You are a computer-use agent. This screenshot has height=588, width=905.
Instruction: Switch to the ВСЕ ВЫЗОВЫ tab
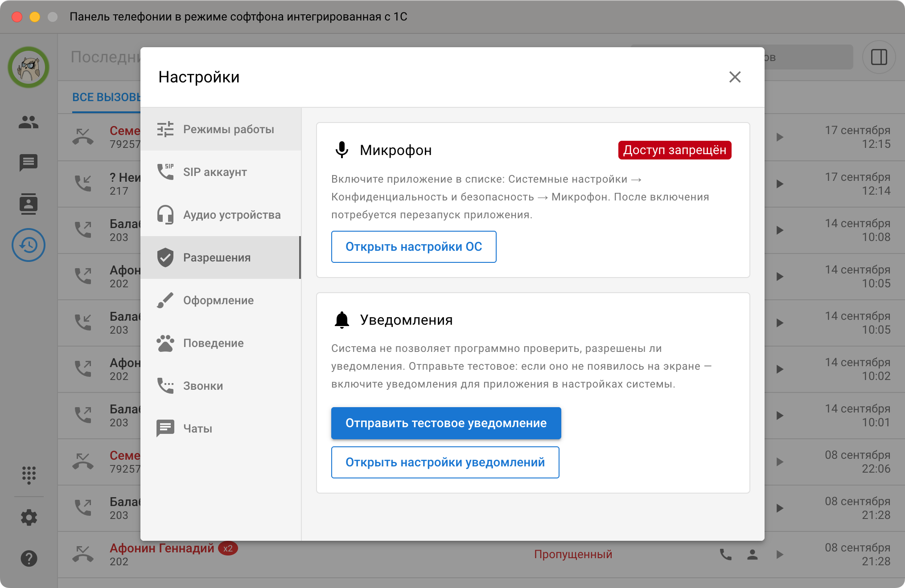(x=107, y=97)
